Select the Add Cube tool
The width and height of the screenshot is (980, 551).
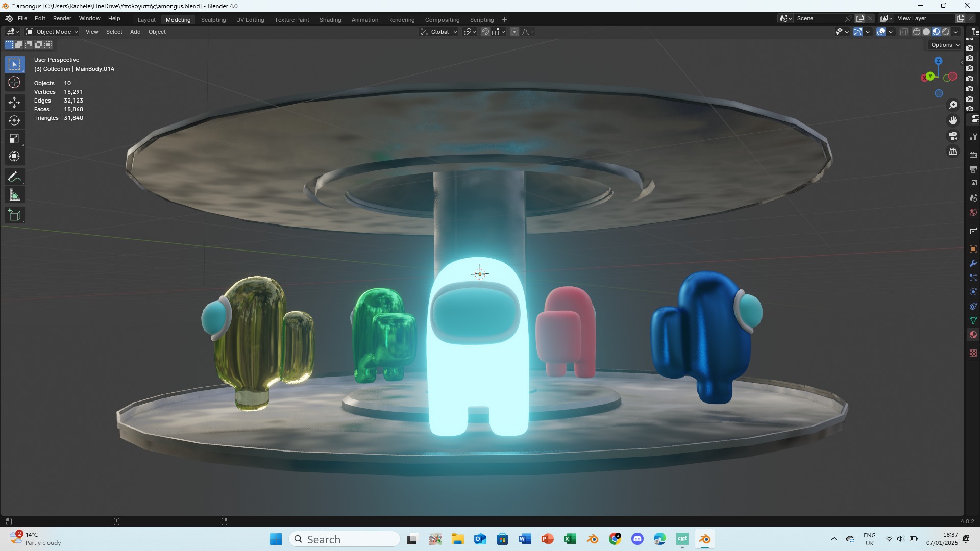point(14,215)
